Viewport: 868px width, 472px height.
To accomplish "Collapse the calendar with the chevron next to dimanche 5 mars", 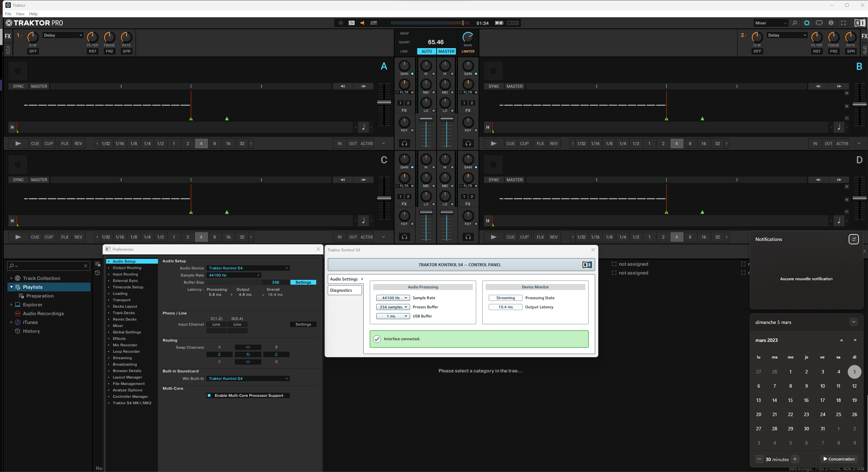I will [x=853, y=322].
